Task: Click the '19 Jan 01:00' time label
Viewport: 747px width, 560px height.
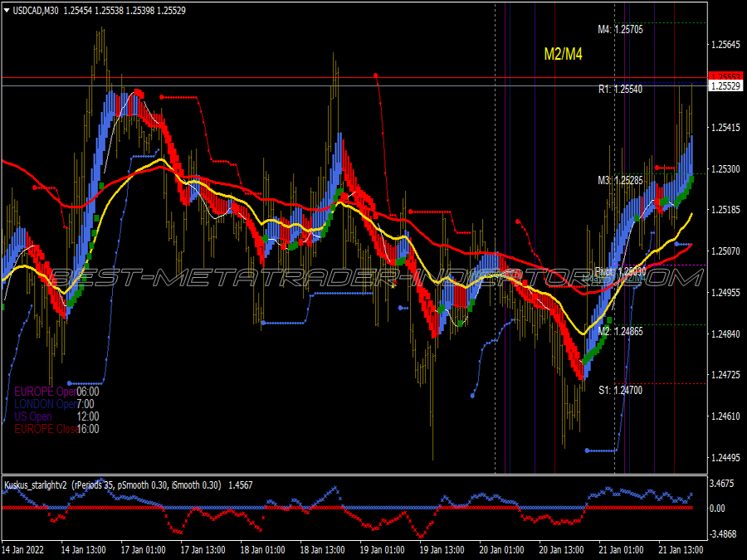Action: (382, 550)
